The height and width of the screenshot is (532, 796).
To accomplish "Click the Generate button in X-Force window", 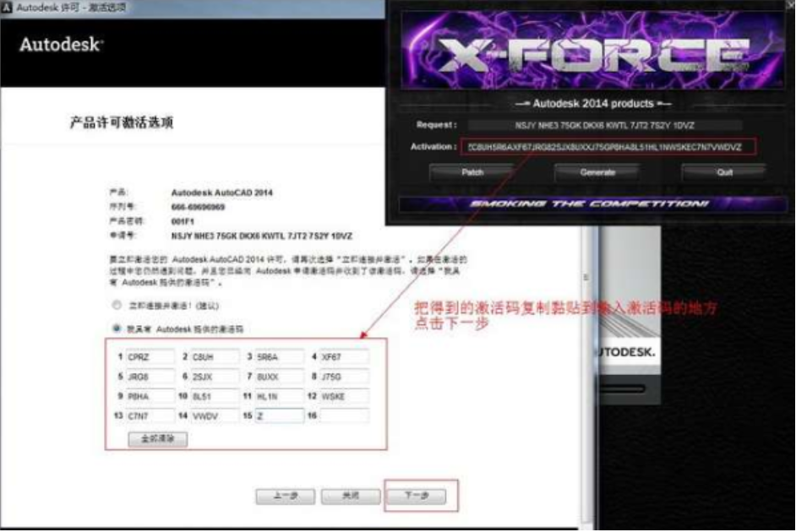I will click(597, 172).
